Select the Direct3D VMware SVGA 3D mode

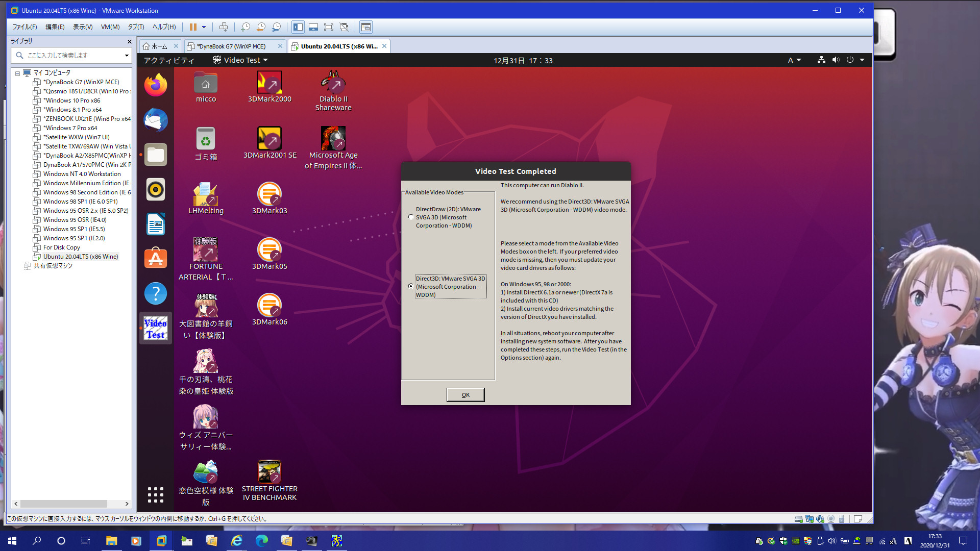click(x=411, y=286)
